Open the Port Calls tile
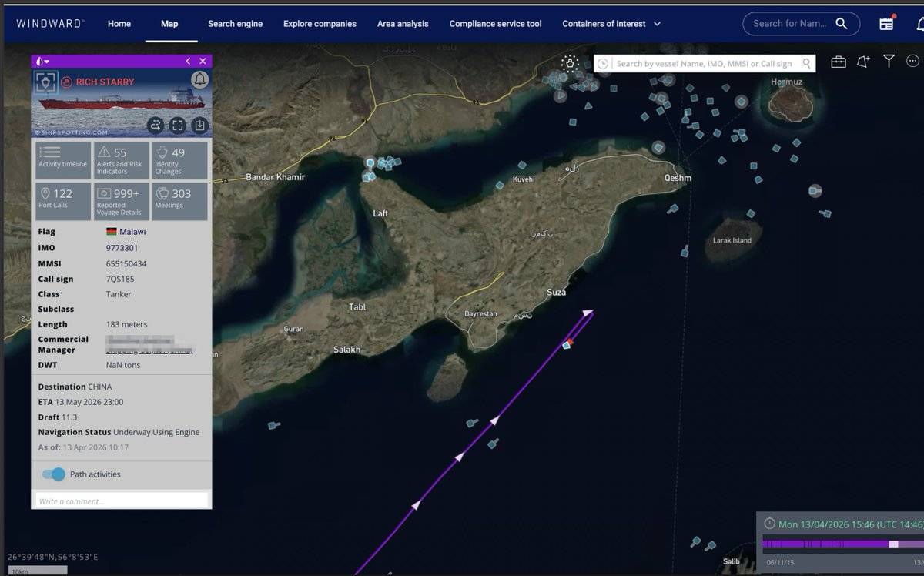The height and width of the screenshot is (576, 924). pyautogui.click(x=63, y=201)
